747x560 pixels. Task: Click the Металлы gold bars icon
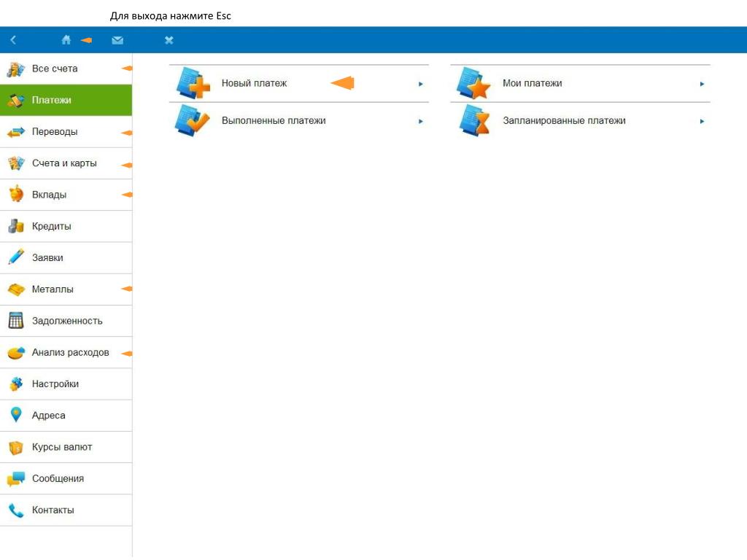pos(16,289)
